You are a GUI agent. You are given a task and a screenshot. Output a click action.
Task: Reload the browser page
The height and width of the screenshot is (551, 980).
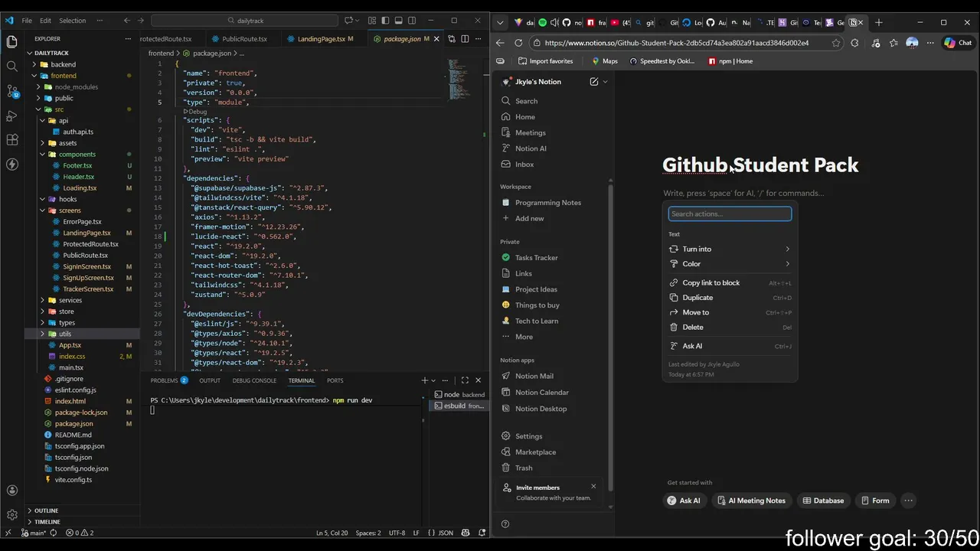tap(518, 43)
